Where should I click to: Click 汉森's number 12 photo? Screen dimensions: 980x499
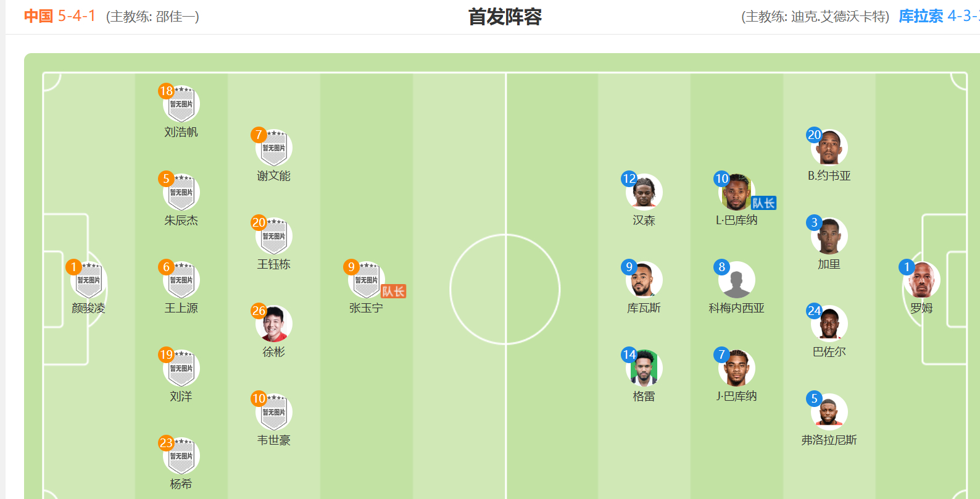(x=644, y=193)
